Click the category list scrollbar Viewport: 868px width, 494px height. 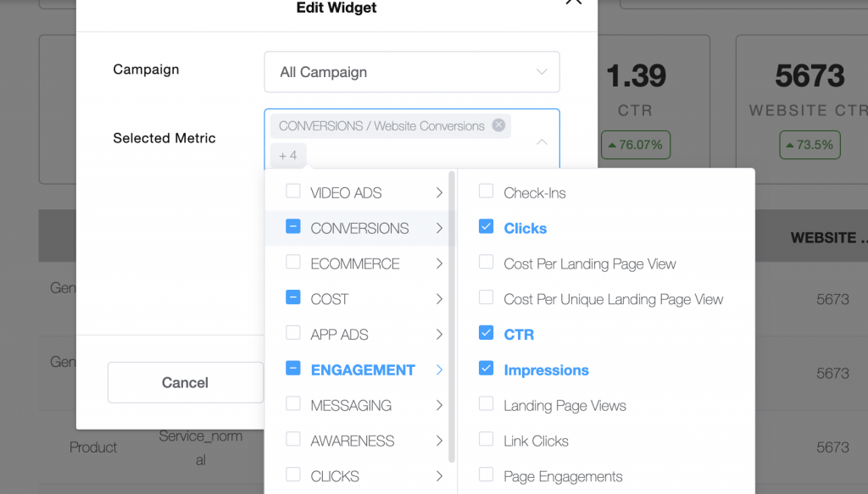point(452,316)
